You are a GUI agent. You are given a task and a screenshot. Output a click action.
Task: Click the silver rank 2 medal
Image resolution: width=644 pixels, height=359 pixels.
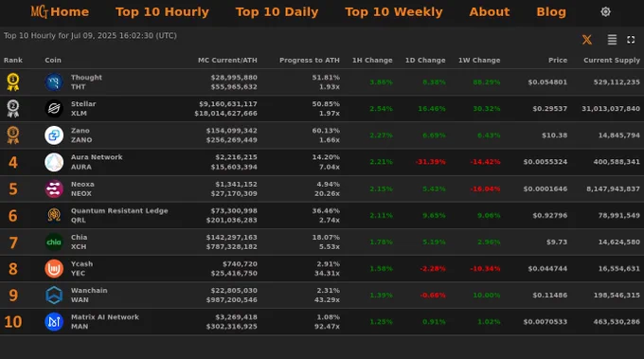click(x=13, y=108)
